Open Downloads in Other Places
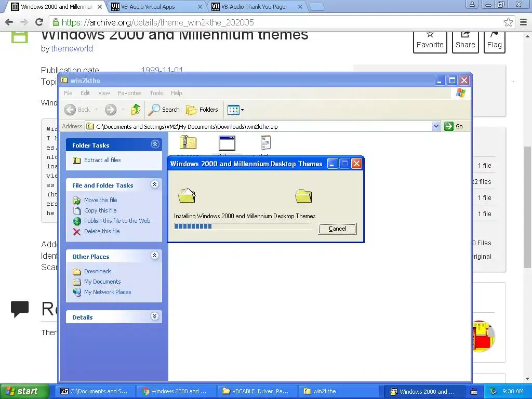 [x=98, y=271]
